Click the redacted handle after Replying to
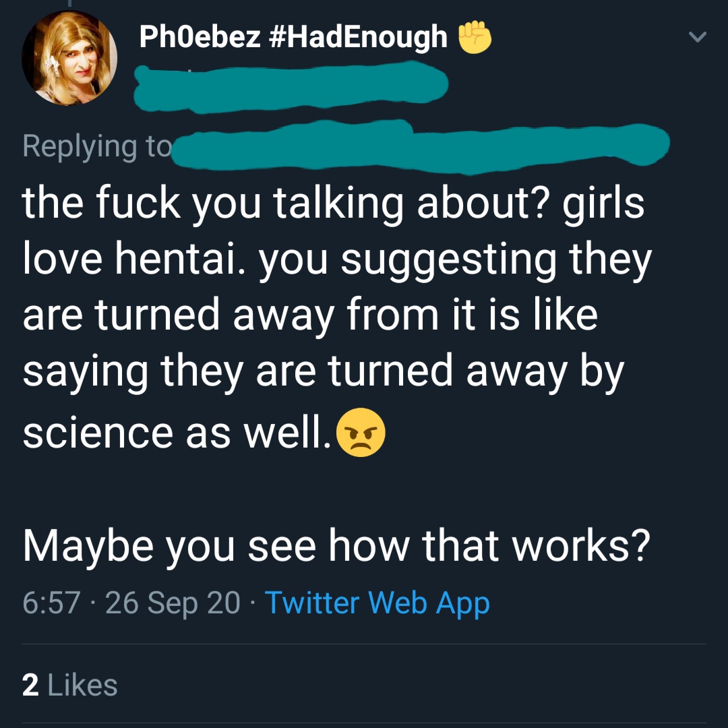728x728 pixels. tap(418, 145)
